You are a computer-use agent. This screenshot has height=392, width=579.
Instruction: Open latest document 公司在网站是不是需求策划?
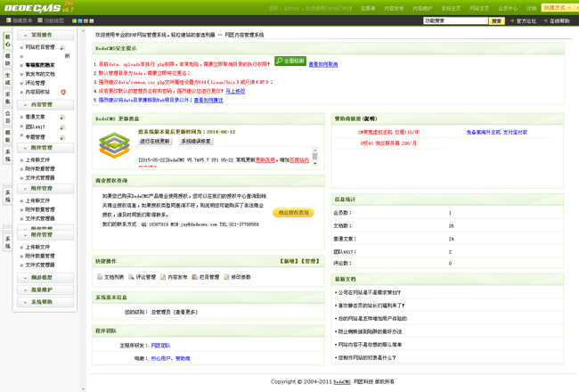pyautogui.click(x=370, y=292)
